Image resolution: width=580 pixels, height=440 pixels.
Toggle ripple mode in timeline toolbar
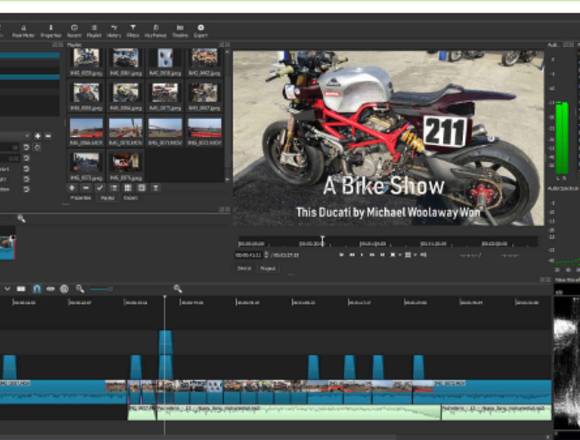coord(51,288)
